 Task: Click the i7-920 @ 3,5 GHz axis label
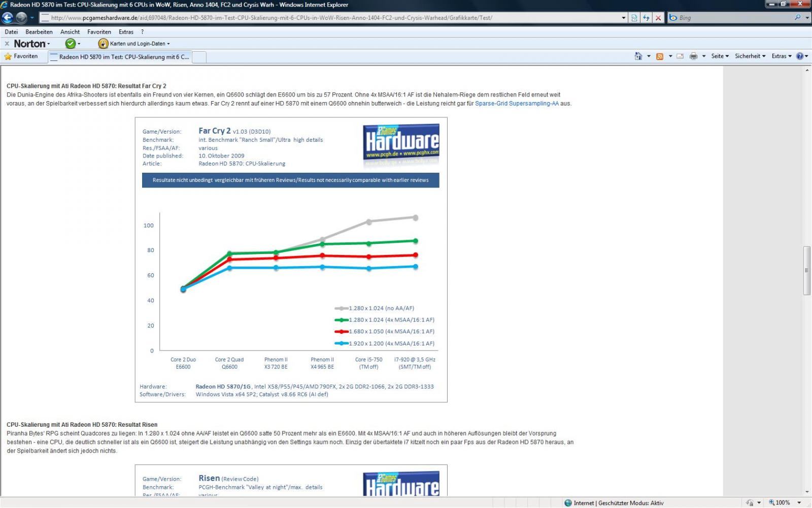pyautogui.click(x=415, y=363)
